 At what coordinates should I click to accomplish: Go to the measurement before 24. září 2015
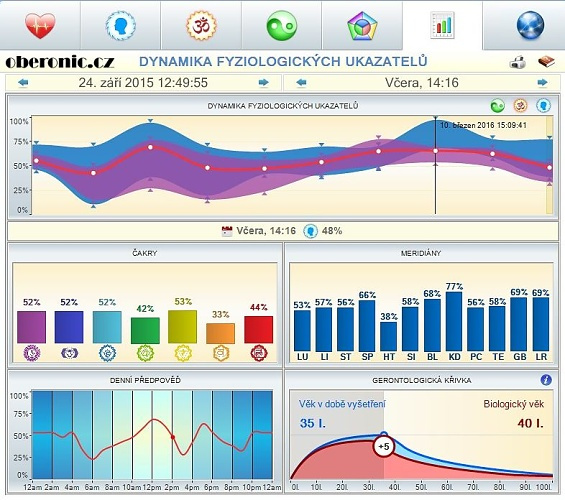pyautogui.click(x=23, y=83)
